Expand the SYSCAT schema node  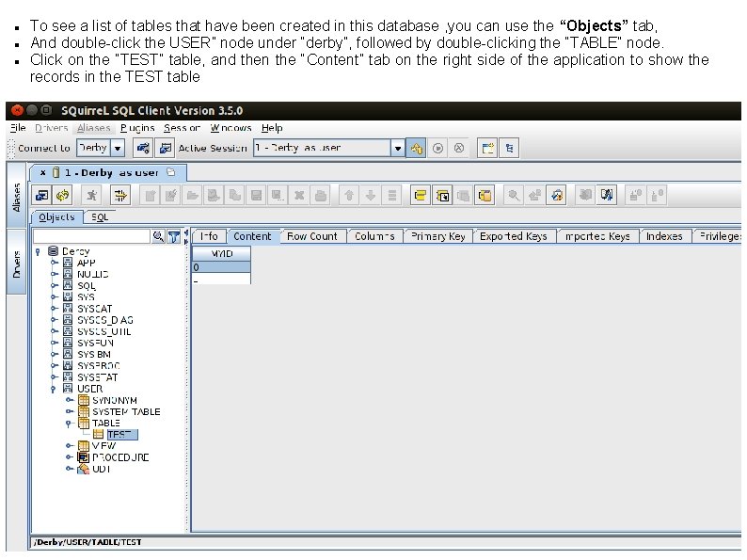(x=55, y=309)
